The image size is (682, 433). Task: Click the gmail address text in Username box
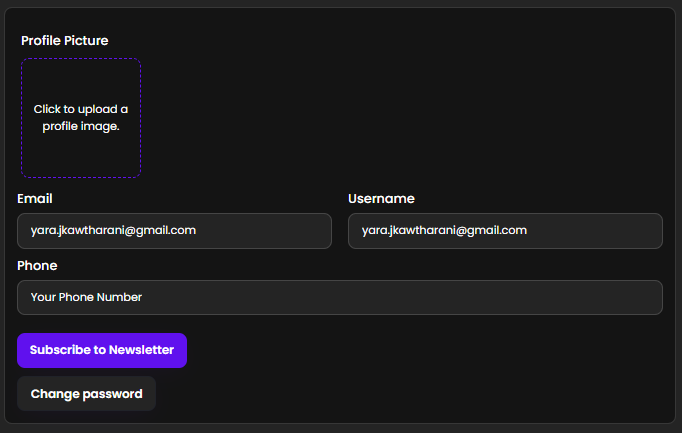click(x=444, y=230)
